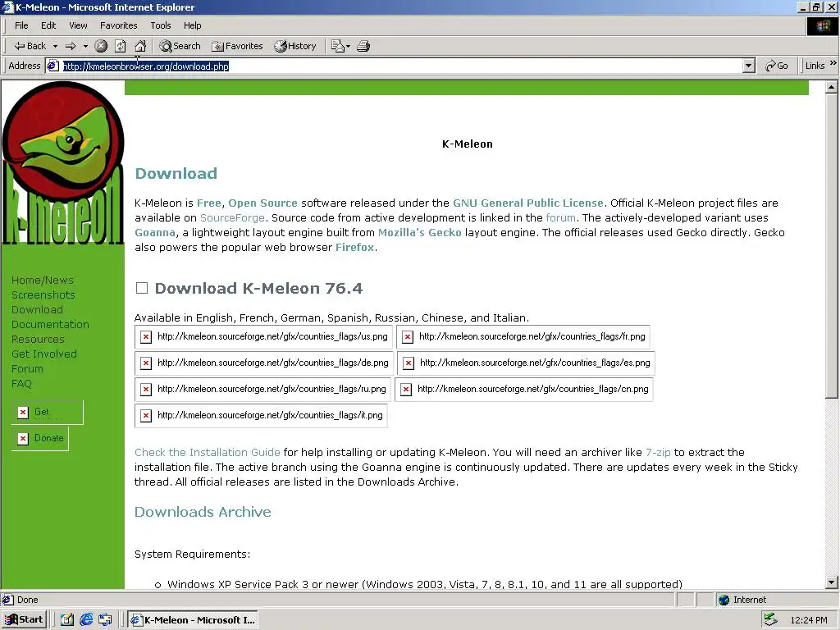Open the Favorites menu
Screen dimensions: 840x630
point(118,25)
